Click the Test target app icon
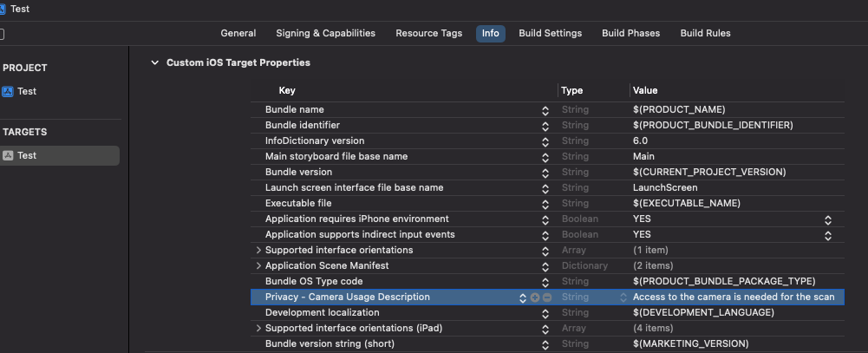Screen dimensions: 868x353 [8, 155]
